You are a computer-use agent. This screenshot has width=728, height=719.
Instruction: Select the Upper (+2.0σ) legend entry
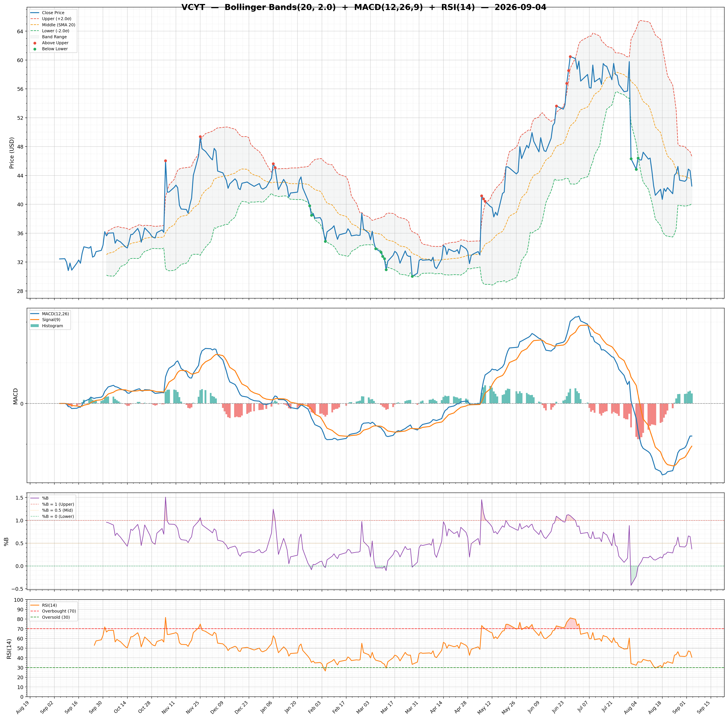click(49, 19)
